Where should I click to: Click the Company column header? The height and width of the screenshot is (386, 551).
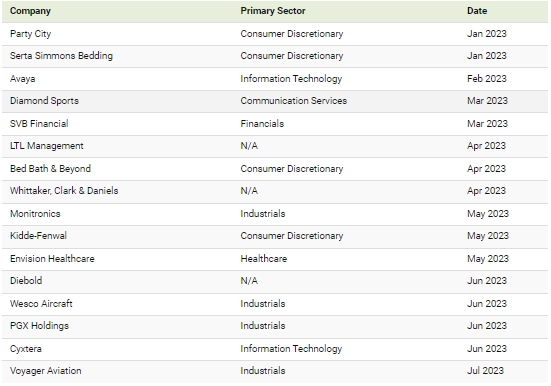coord(30,11)
